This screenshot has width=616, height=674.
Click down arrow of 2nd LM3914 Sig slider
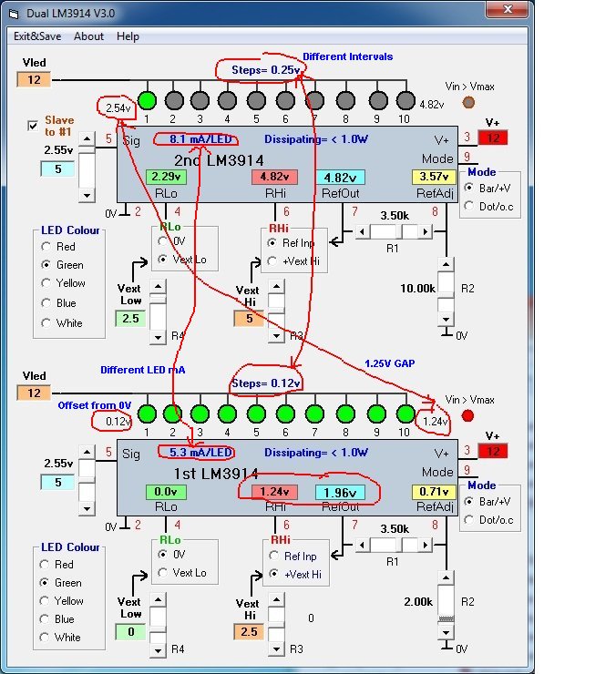(x=87, y=195)
